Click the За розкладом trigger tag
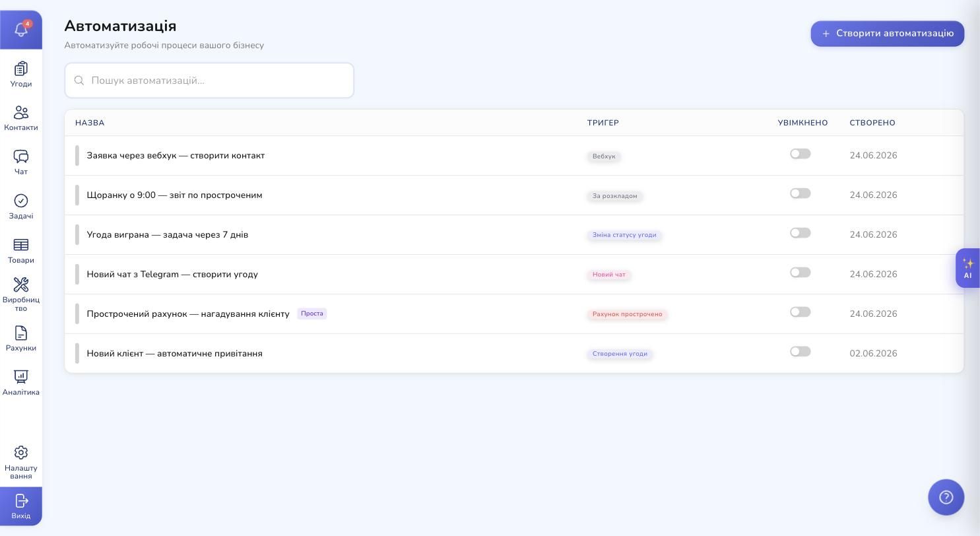 (615, 196)
